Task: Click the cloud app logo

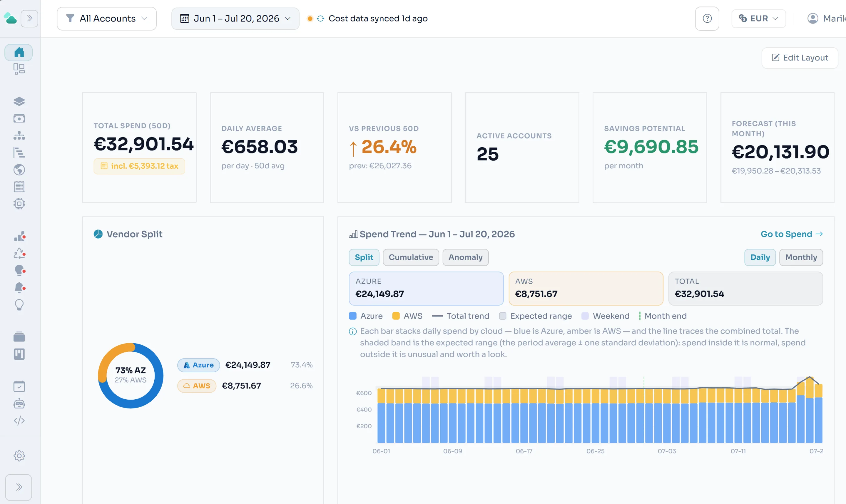Action: click(10, 18)
